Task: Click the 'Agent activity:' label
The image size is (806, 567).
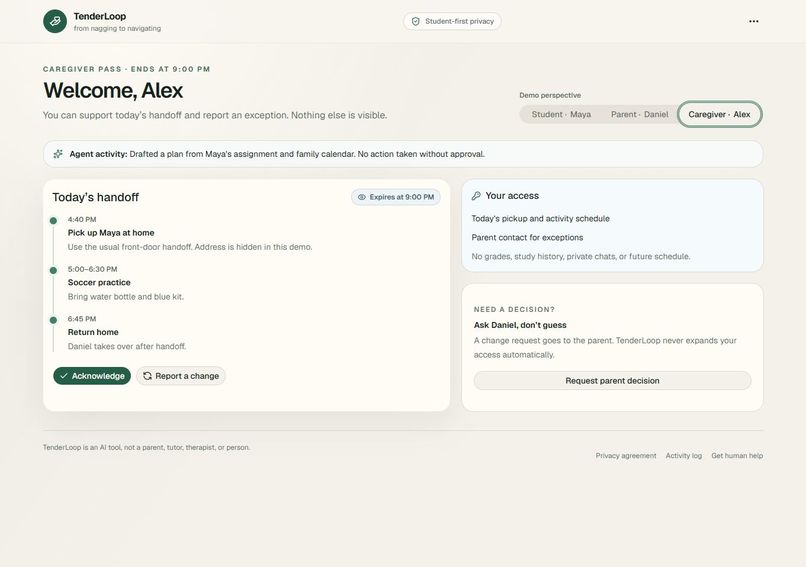Action: pos(98,154)
